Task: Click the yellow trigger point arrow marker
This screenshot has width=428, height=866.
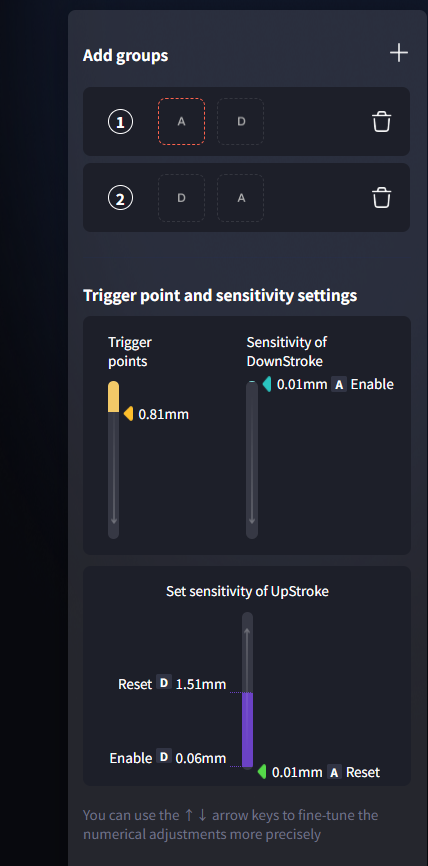Action: click(x=128, y=414)
